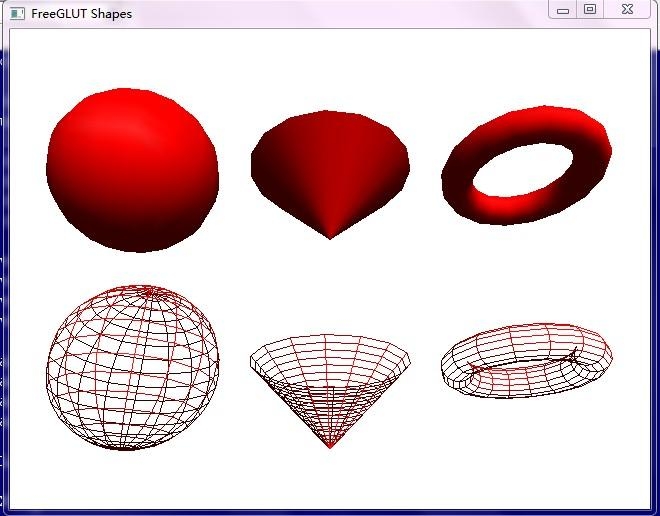Maximize the FreeGLUT Shapes window

coord(590,9)
